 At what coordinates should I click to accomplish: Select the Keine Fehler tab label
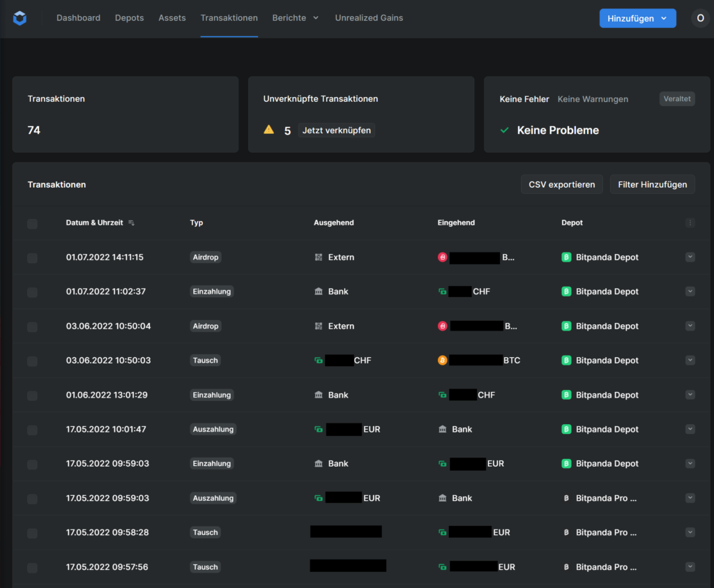tap(524, 99)
